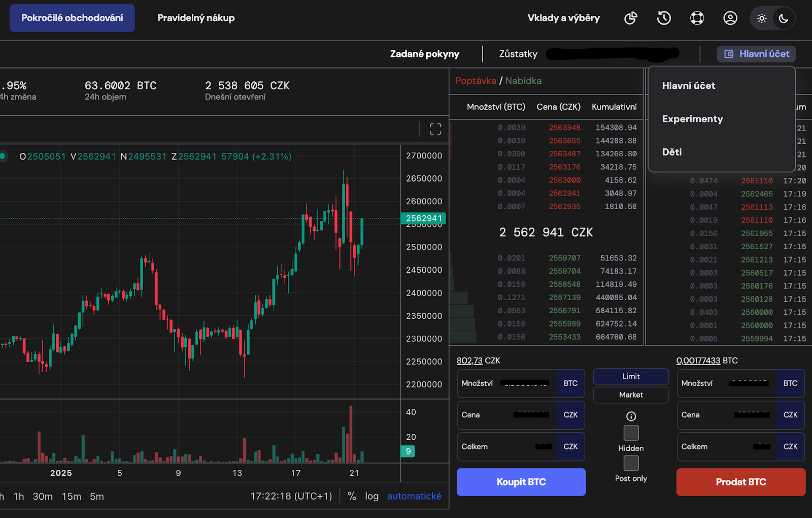
Task: Click the Cena (CZK) column header
Action: 558,107
